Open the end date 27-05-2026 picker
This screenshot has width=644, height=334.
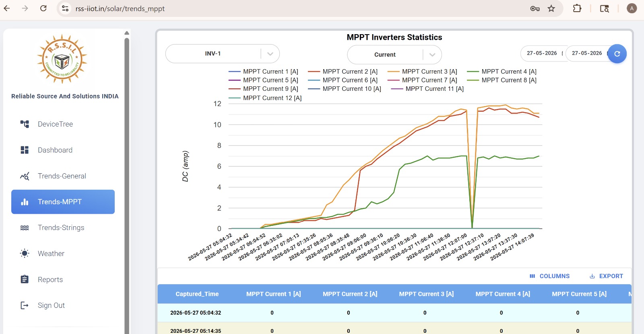click(588, 53)
